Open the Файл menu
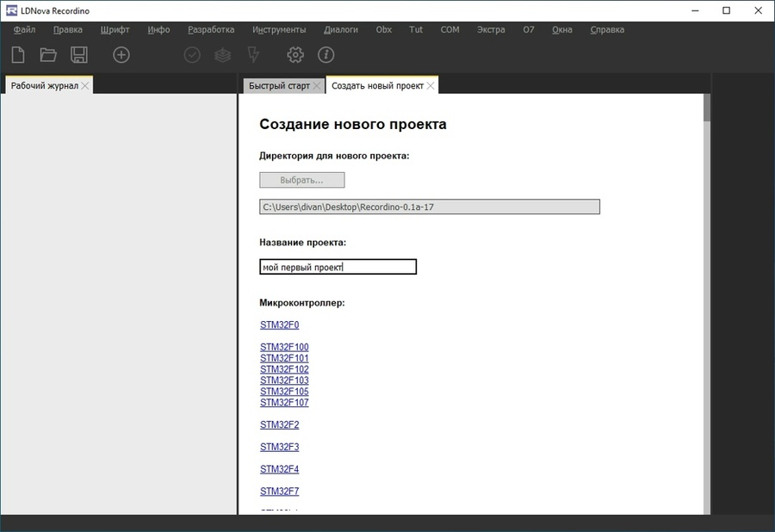Screen dimensions: 775x532 24,29
